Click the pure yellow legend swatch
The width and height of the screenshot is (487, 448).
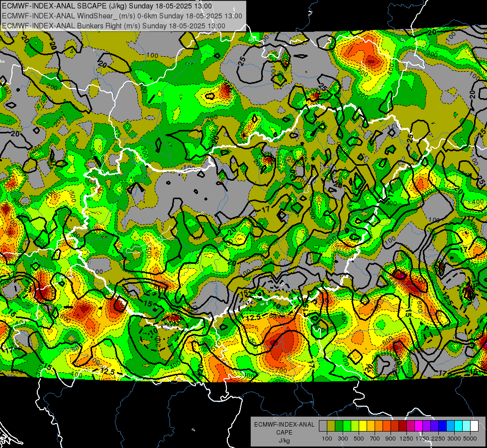point(363,426)
